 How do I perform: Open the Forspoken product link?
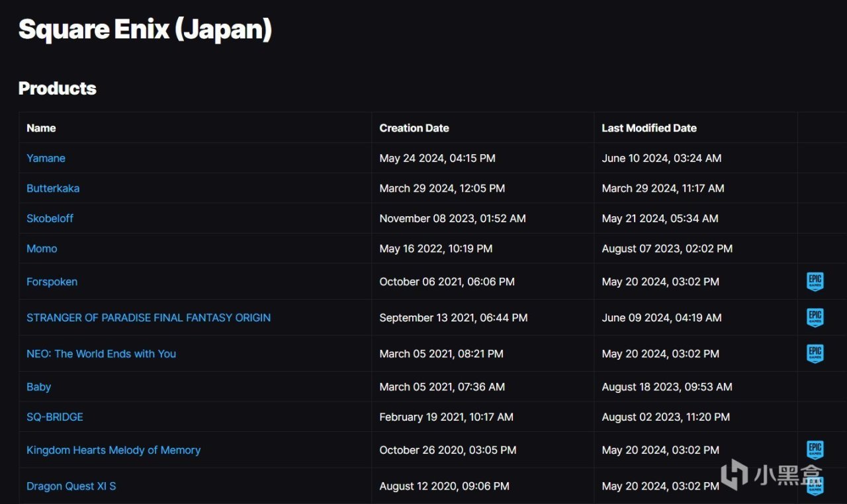point(52,282)
